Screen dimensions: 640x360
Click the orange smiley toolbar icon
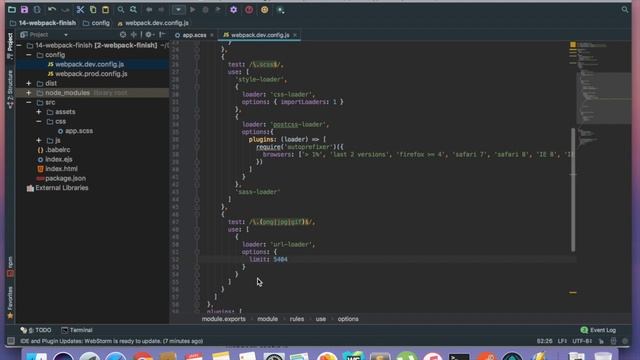(x=264, y=9)
